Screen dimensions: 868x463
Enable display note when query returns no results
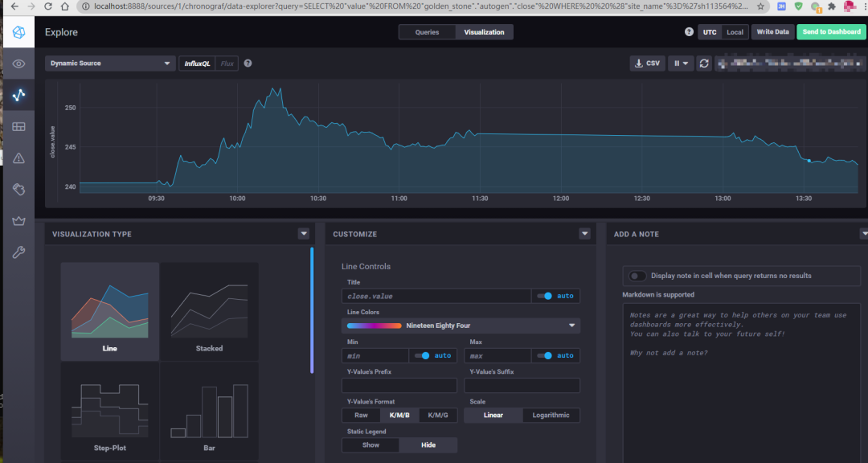click(637, 276)
